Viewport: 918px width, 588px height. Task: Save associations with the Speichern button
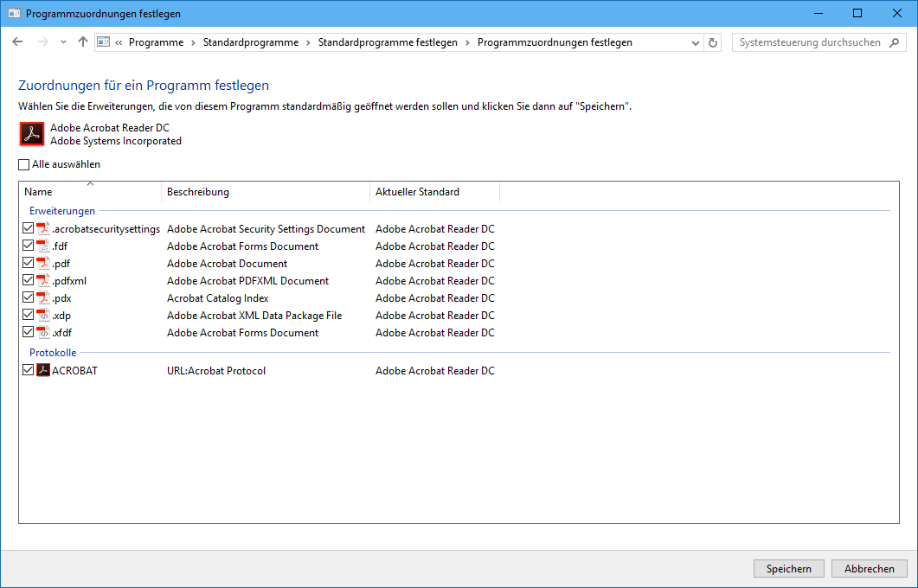(788, 568)
